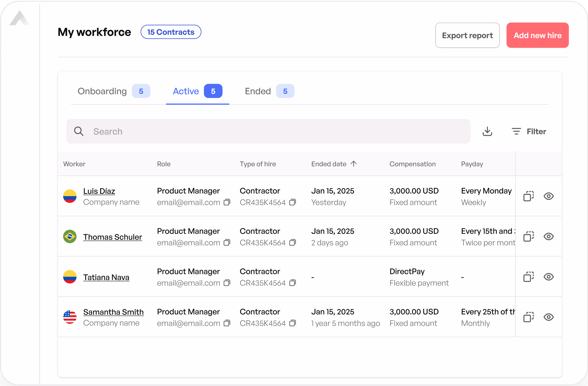Open the Filter options
Viewport: 588px width, 386px height.
tap(529, 131)
